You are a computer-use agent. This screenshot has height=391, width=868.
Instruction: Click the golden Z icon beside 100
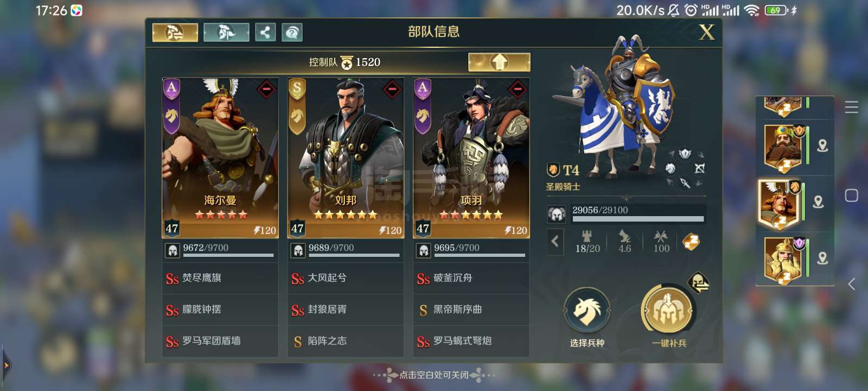click(691, 242)
